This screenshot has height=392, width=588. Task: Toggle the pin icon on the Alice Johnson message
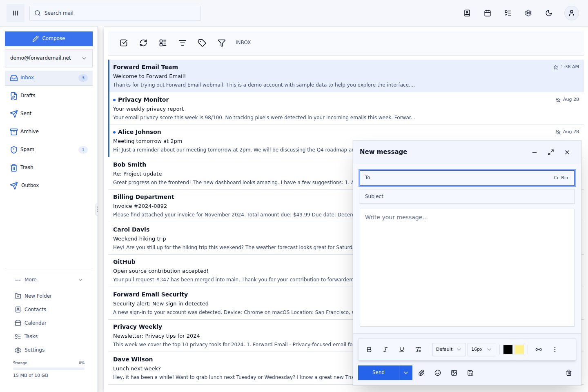pos(558,132)
